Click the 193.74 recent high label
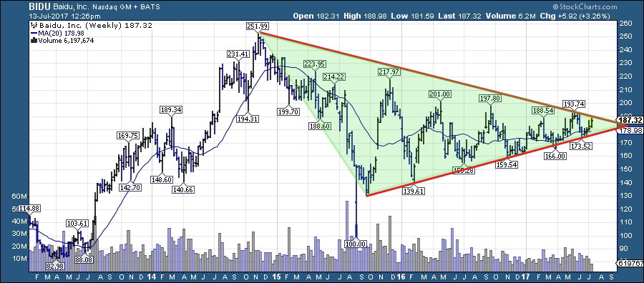 click(x=575, y=104)
